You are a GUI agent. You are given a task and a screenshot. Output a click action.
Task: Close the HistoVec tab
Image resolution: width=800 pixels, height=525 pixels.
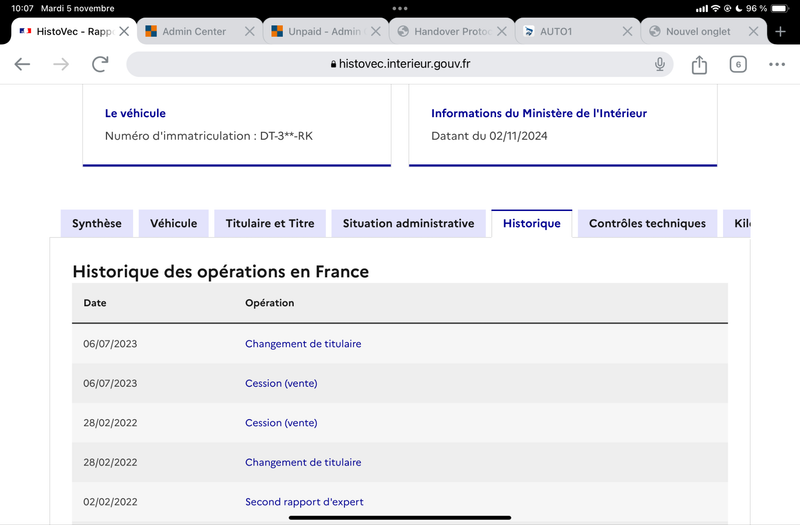[x=124, y=32]
